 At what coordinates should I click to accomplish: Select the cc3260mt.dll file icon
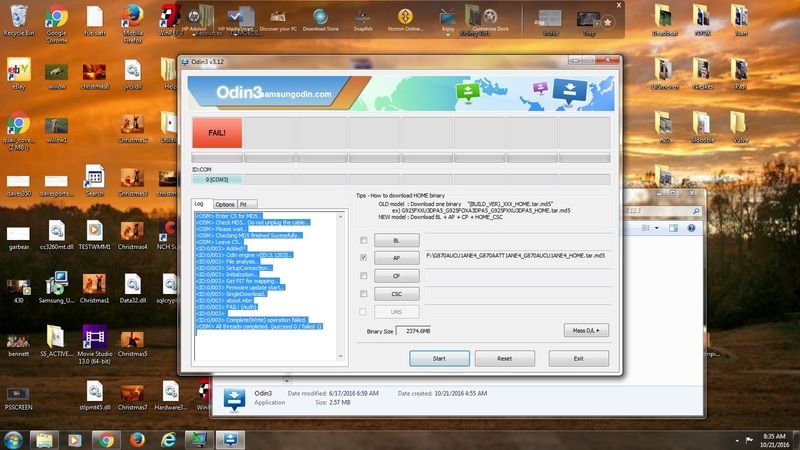[x=57, y=235]
